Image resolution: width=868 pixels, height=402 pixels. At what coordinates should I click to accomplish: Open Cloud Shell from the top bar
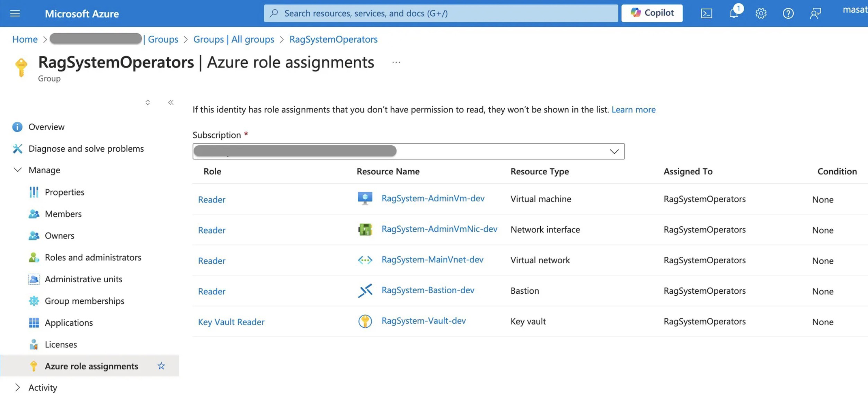tap(706, 13)
